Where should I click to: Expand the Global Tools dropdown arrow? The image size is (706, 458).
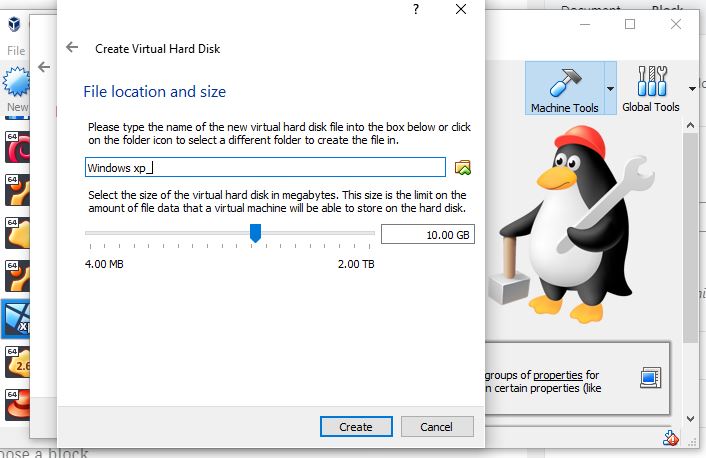click(x=692, y=89)
